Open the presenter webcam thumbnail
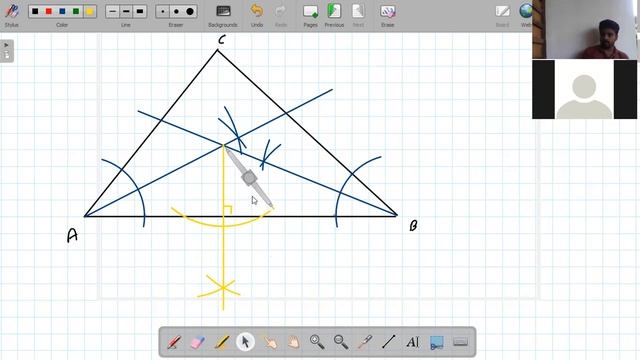Viewport: 640px width, 360px height. coord(584,29)
